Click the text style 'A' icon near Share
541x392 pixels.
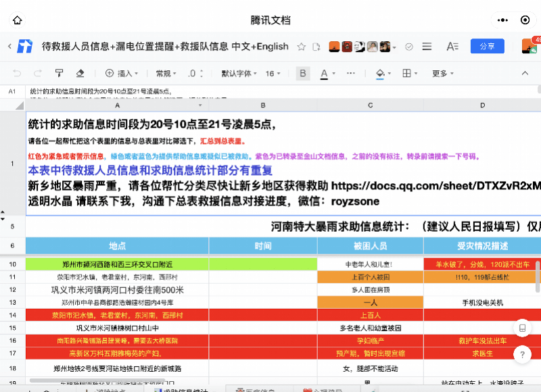pyautogui.click(x=452, y=47)
